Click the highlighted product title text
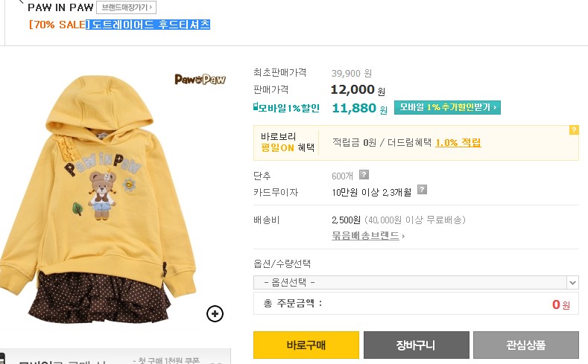 tap(148, 25)
